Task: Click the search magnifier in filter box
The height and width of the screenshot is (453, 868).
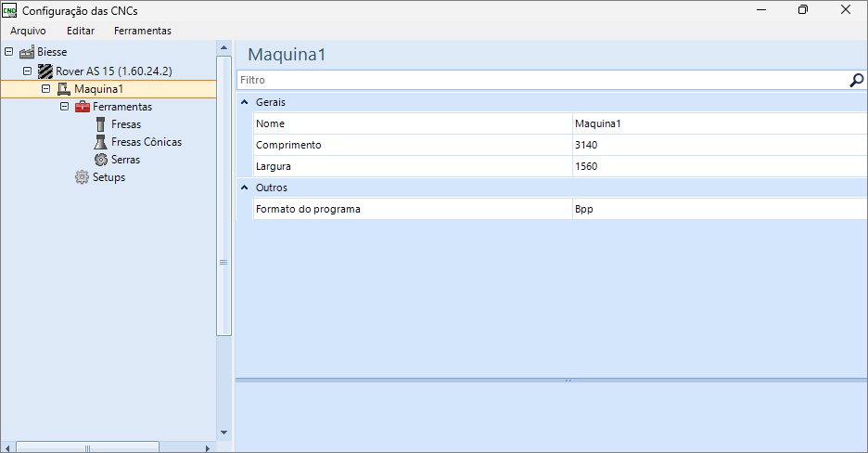Action: click(x=856, y=81)
